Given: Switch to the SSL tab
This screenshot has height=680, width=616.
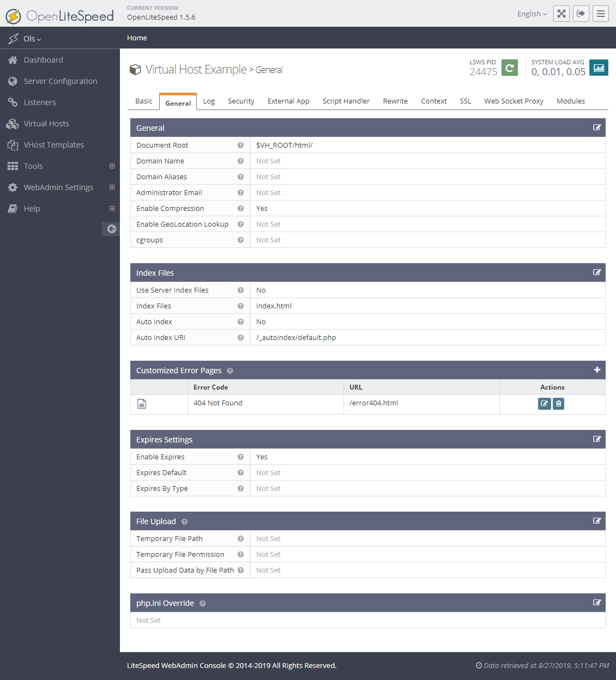Looking at the screenshot, I should point(466,101).
